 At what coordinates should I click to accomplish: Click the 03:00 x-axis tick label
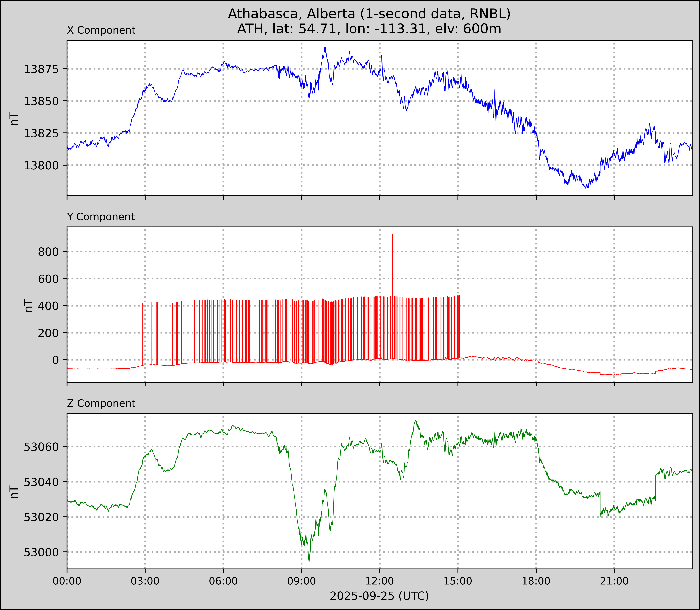[145, 581]
